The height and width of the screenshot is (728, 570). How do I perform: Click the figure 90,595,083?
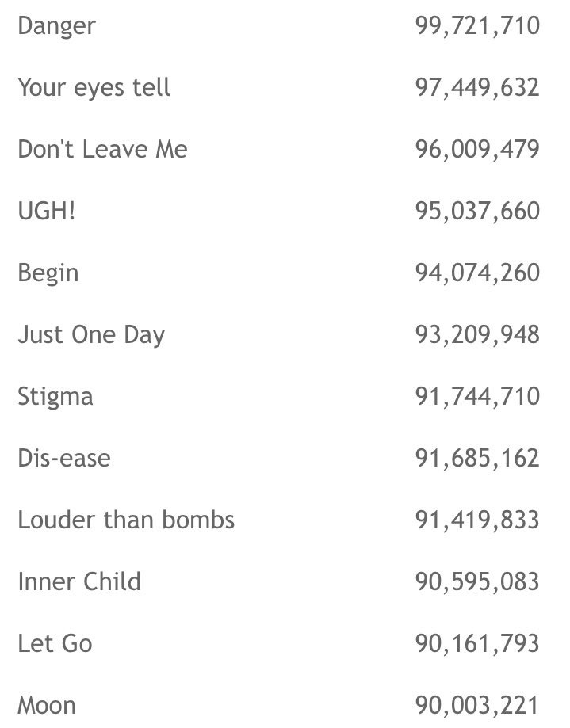coord(477,581)
